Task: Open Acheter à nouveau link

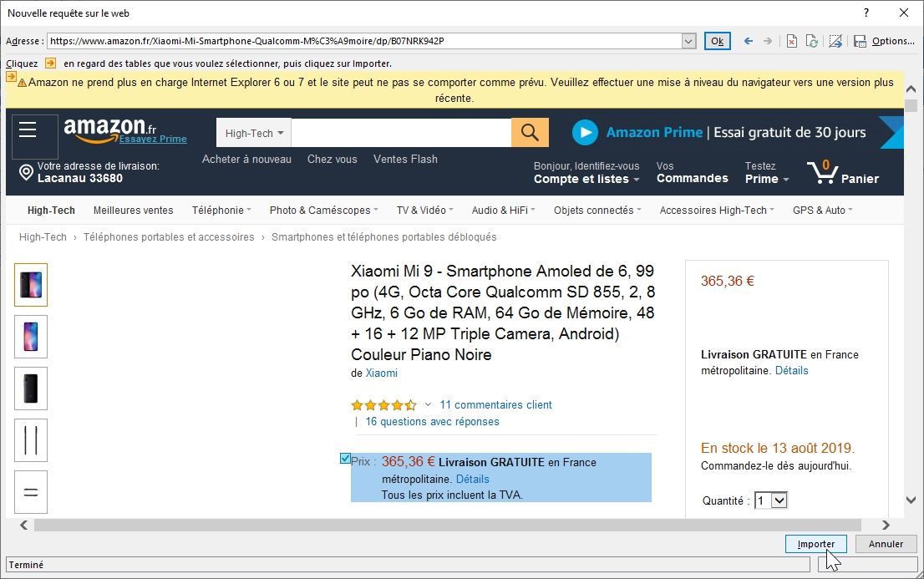Action: coord(246,160)
